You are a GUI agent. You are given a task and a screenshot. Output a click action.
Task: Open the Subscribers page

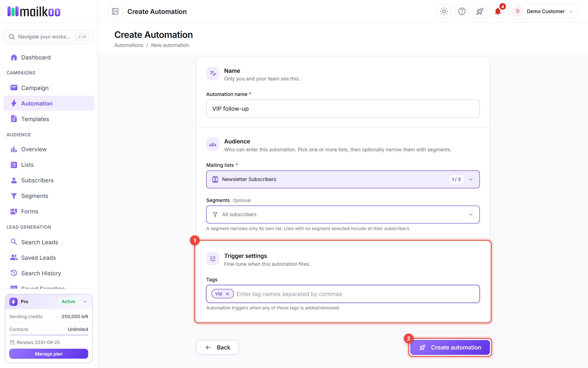point(49,180)
